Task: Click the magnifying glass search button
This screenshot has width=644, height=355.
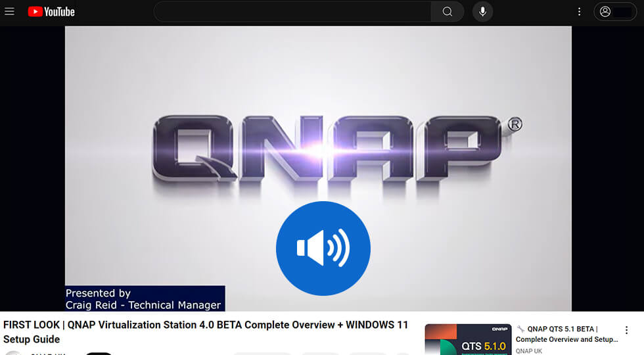Action: [447, 11]
